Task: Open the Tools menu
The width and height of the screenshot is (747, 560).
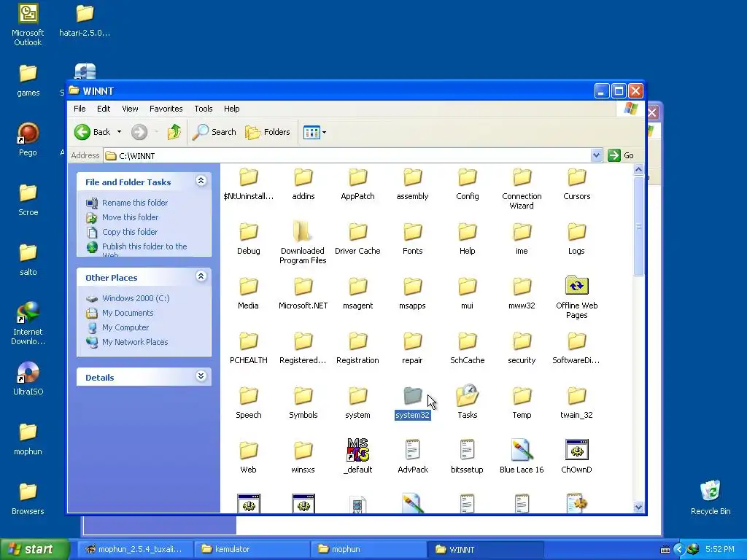Action: (x=204, y=109)
